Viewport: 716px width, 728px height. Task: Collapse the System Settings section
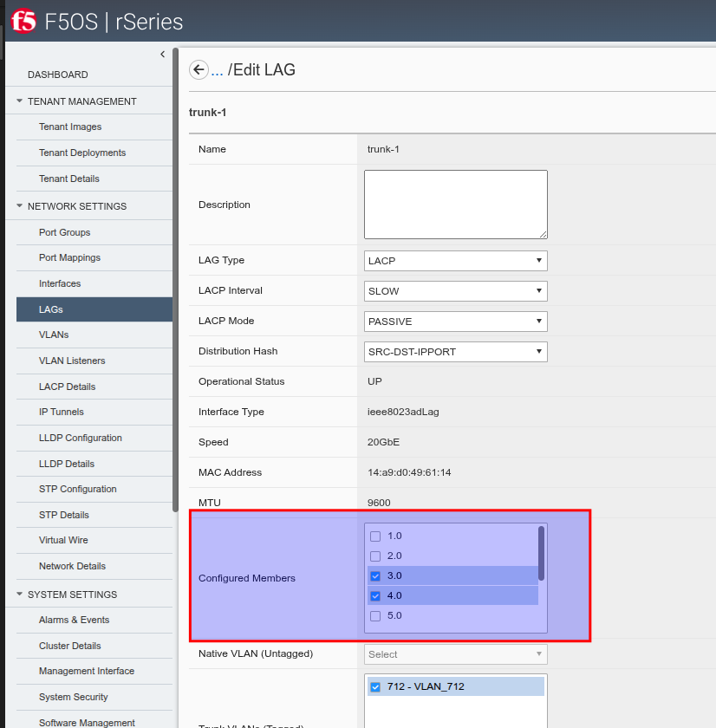tap(20, 595)
